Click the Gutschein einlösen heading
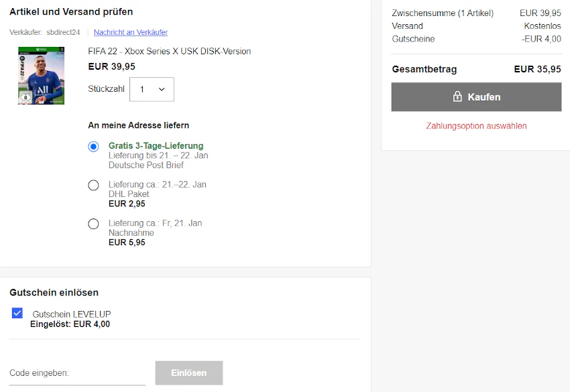Viewport: 570px width, 392px height. [54, 292]
